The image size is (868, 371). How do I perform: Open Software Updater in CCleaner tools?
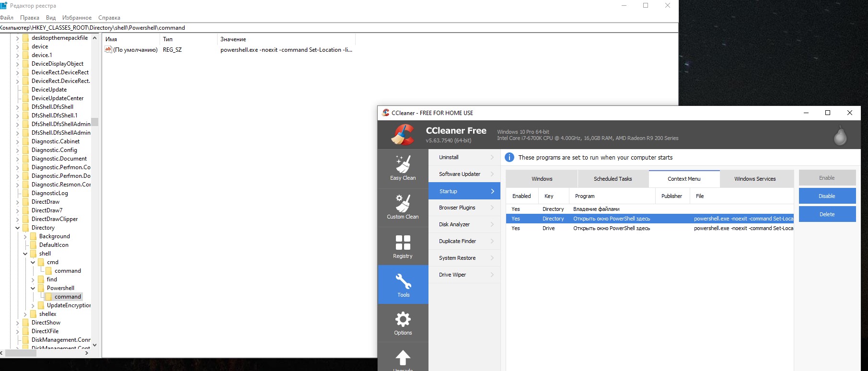pyautogui.click(x=464, y=174)
